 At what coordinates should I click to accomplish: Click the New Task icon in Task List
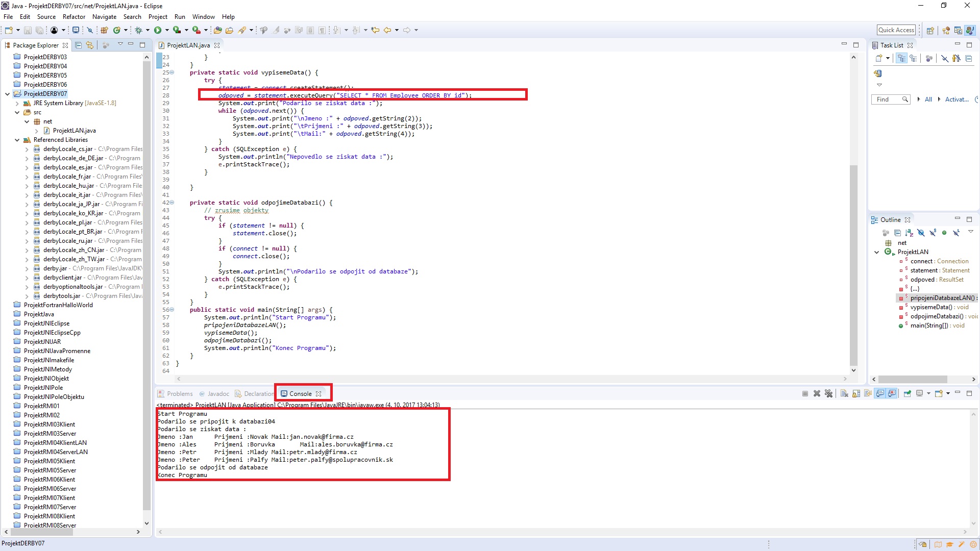click(x=878, y=58)
